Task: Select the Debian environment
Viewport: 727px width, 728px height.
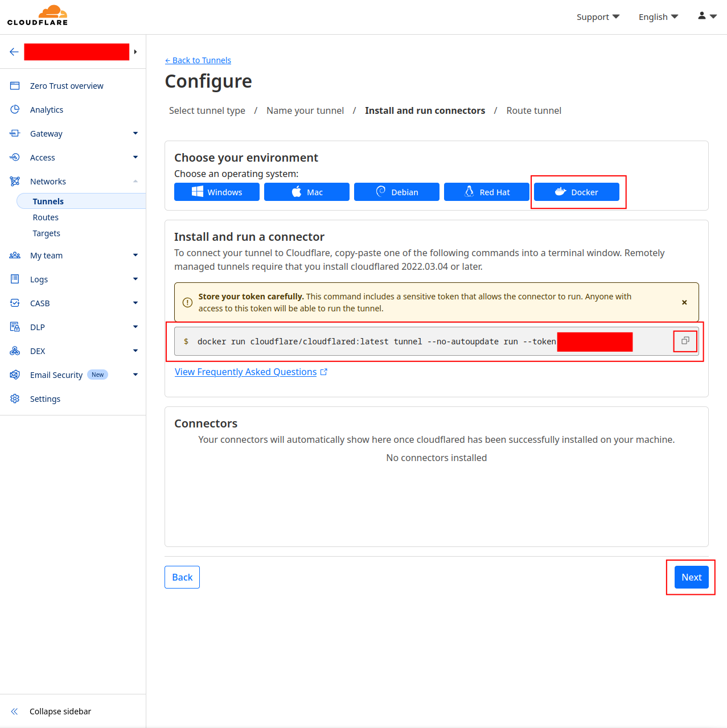Action: (397, 192)
